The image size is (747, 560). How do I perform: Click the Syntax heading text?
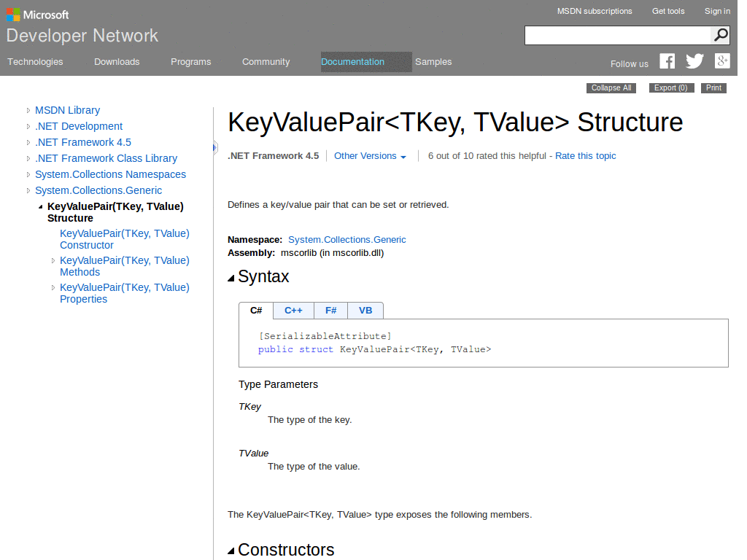tap(263, 276)
